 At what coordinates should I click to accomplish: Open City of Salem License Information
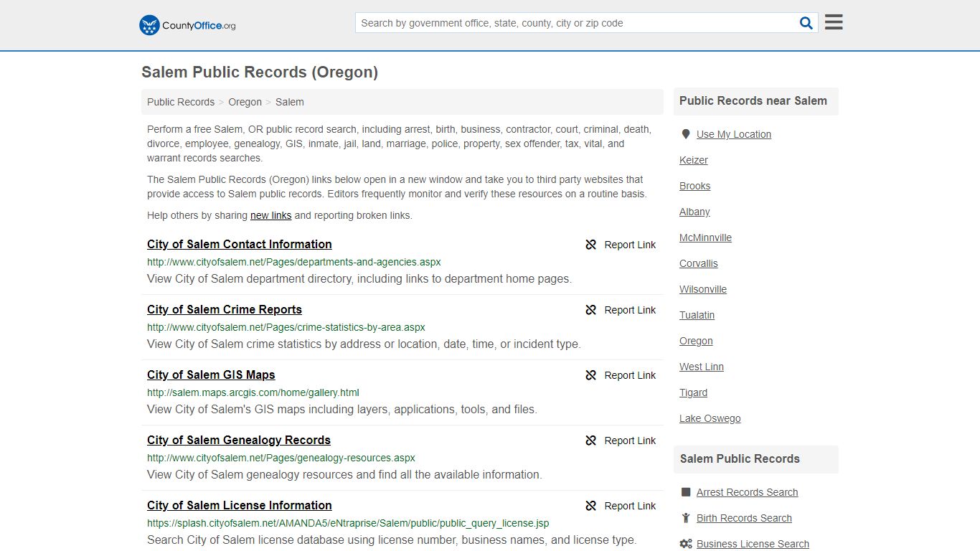click(240, 505)
